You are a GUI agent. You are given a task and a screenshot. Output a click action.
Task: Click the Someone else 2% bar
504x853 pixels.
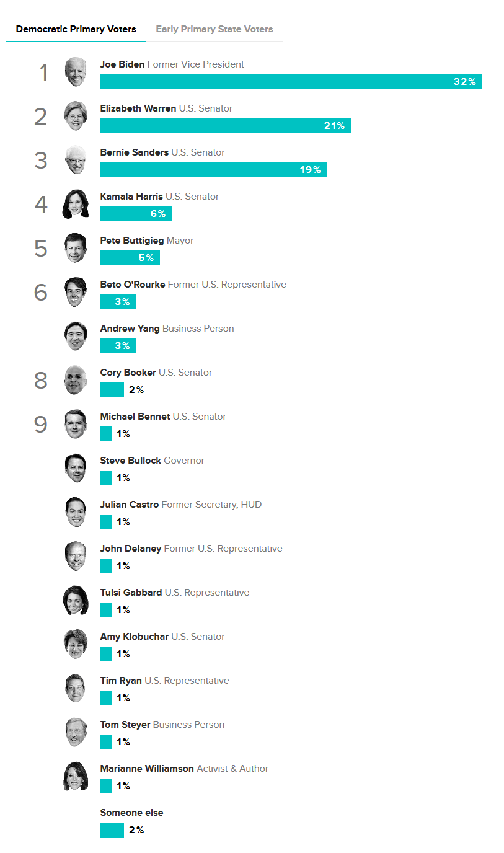point(112,830)
